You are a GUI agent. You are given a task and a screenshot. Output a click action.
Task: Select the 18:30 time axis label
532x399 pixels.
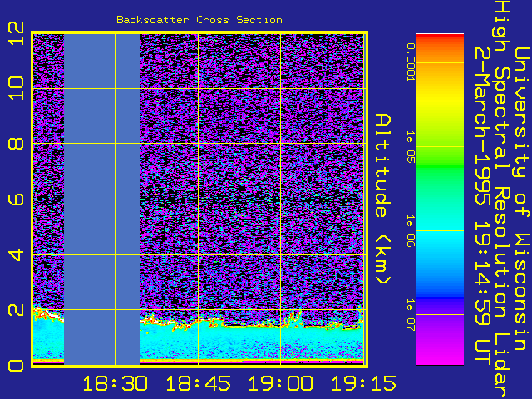pyautogui.click(x=115, y=383)
